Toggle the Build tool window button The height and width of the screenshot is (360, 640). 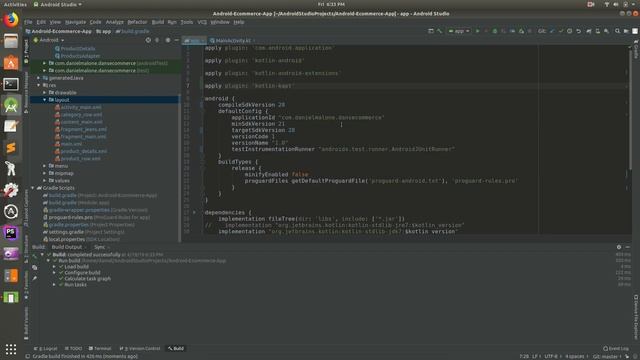(x=176, y=349)
